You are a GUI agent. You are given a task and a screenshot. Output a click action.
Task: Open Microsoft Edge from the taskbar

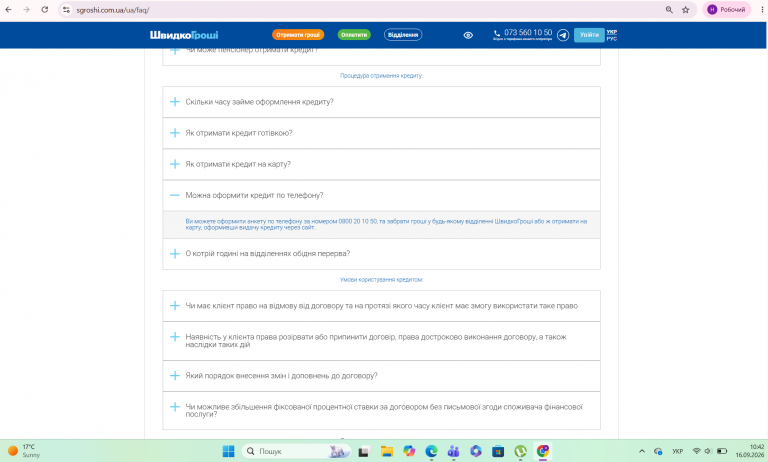431,451
